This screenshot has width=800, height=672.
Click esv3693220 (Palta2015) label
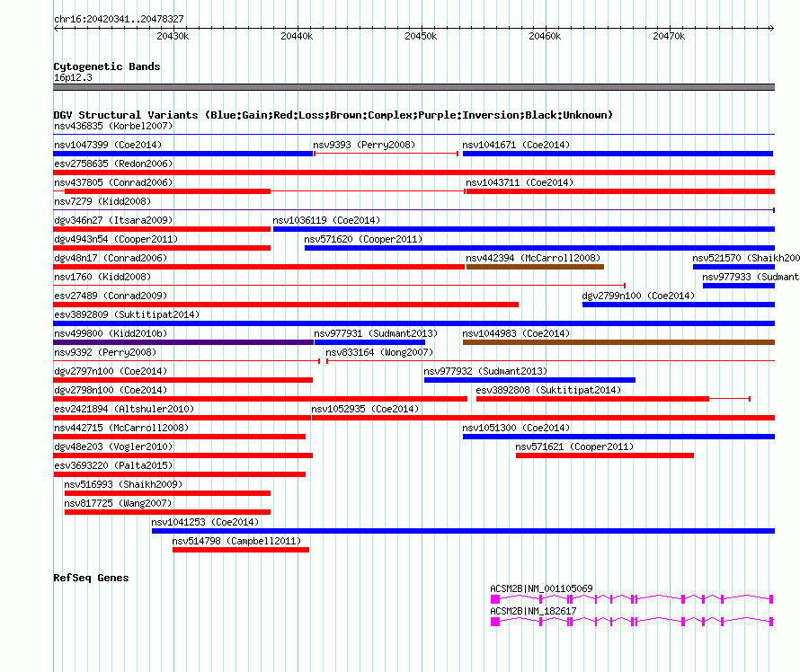(x=113, y=465)
